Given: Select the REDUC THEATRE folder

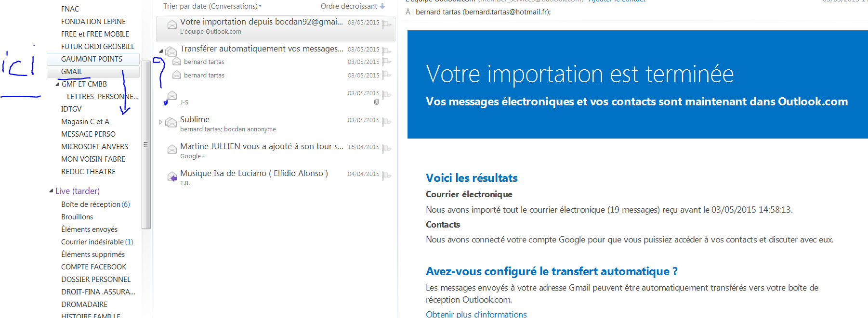Looking at the screenshot, I should (88, 172).
